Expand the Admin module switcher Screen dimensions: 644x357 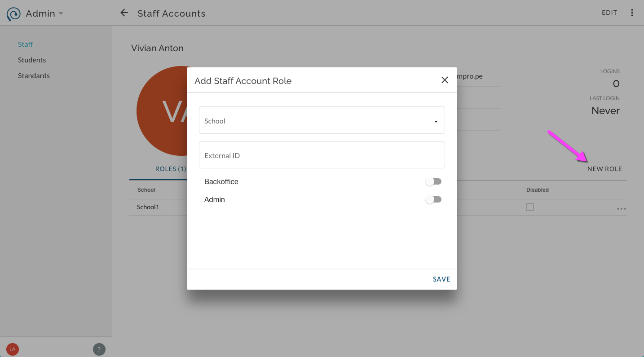click(44, 13)
